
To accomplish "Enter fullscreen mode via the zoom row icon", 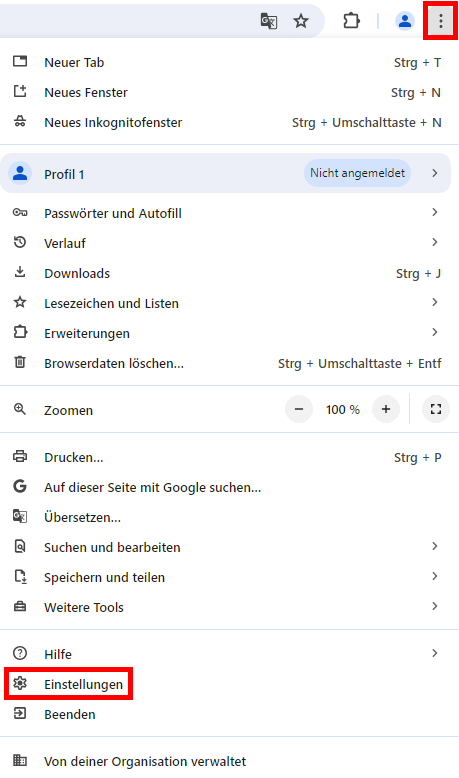I will [436, 409].
